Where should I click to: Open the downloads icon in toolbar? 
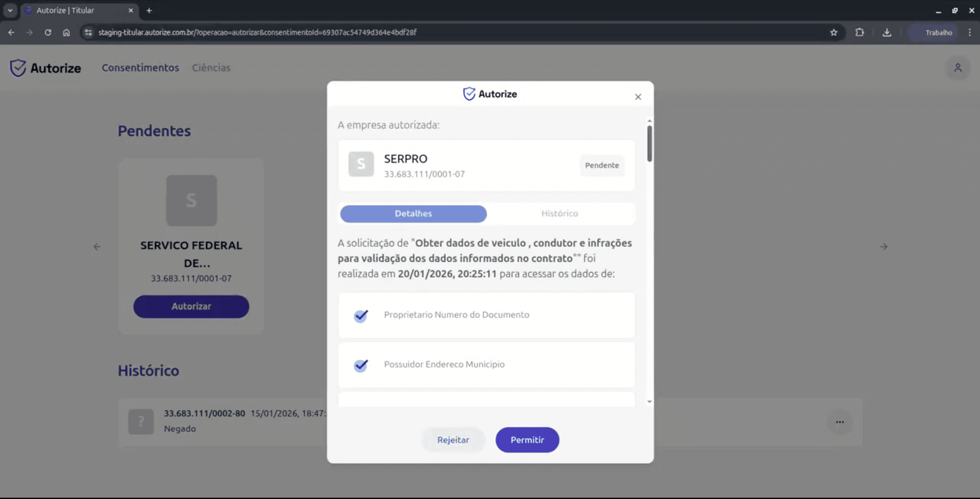[887, 32]
